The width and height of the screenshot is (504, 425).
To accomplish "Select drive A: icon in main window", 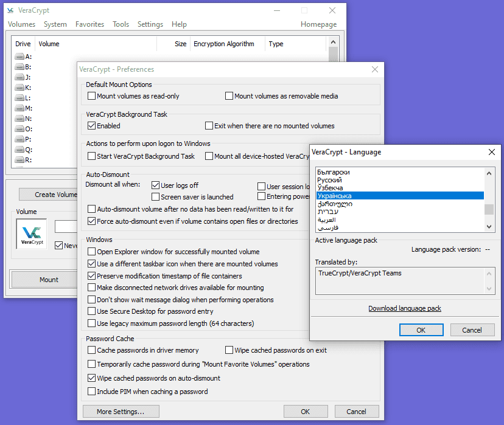I will coord(19,57).
